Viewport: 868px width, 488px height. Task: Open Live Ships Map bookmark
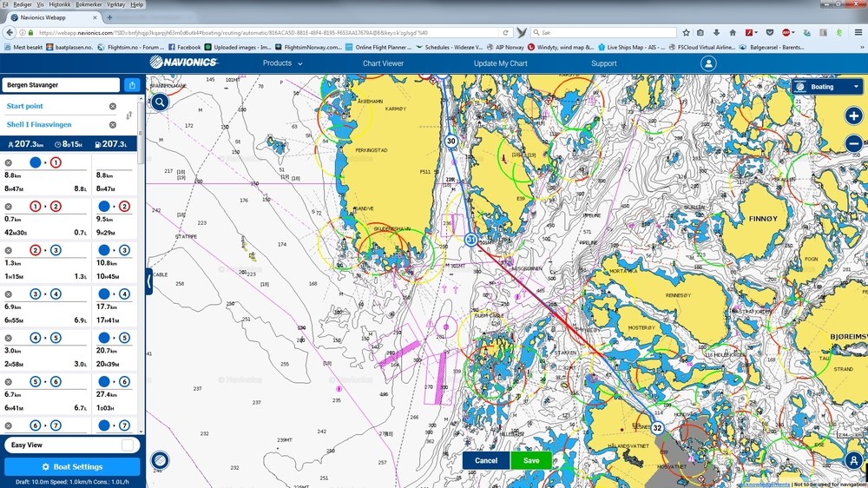tap(632, 47)
